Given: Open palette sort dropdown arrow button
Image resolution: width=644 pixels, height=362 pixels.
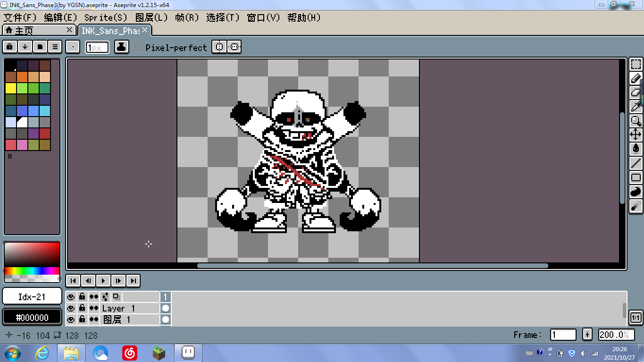Looking at the screenshot, I should [25, 47].
